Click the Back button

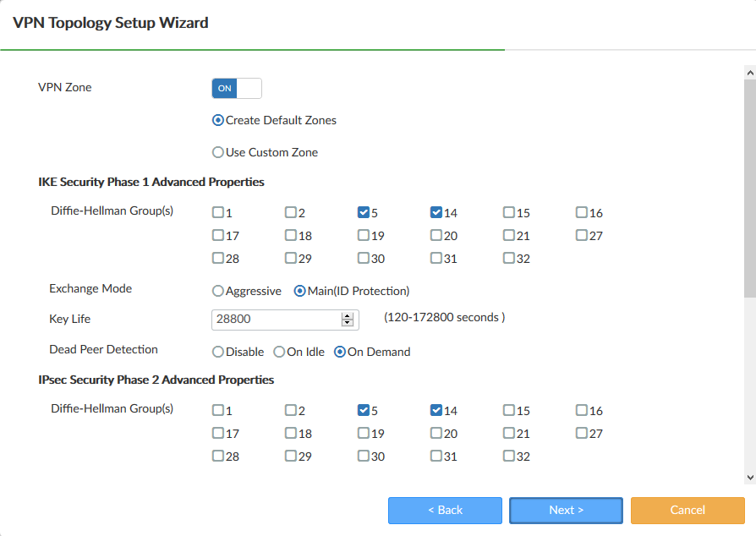pyautogui.click(x=445, y=510)
